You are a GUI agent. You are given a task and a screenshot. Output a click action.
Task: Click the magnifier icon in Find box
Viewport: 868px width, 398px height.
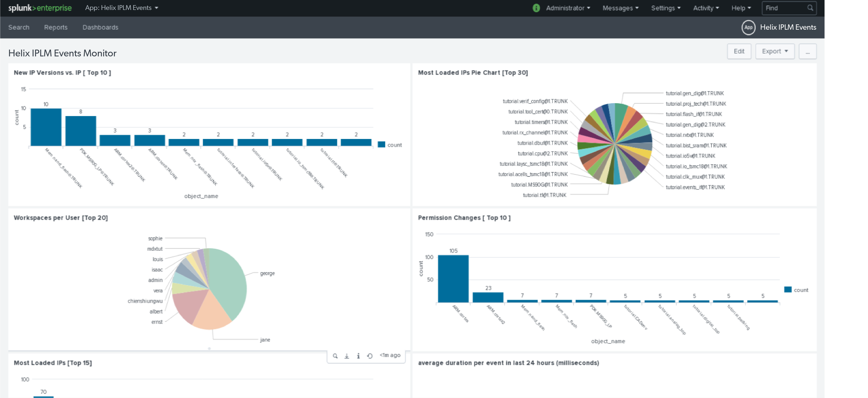(x=810, y=8)
